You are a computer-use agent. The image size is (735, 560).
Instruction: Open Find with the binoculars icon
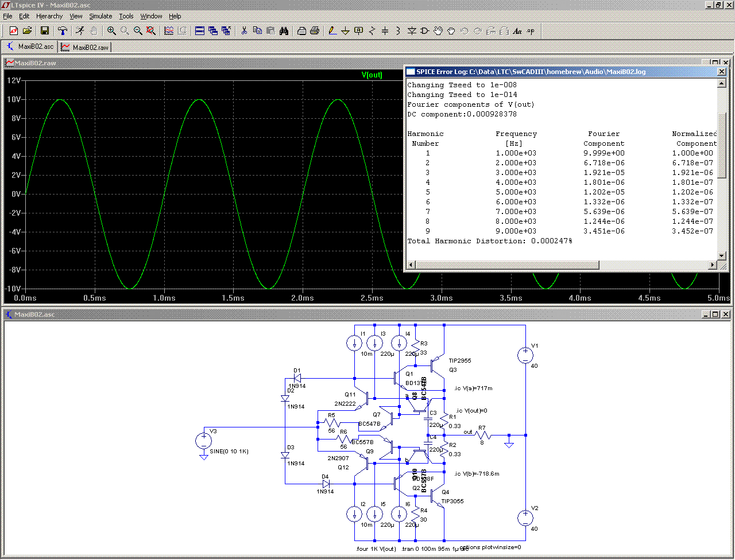pyautogui.click(x=284, y=31)
